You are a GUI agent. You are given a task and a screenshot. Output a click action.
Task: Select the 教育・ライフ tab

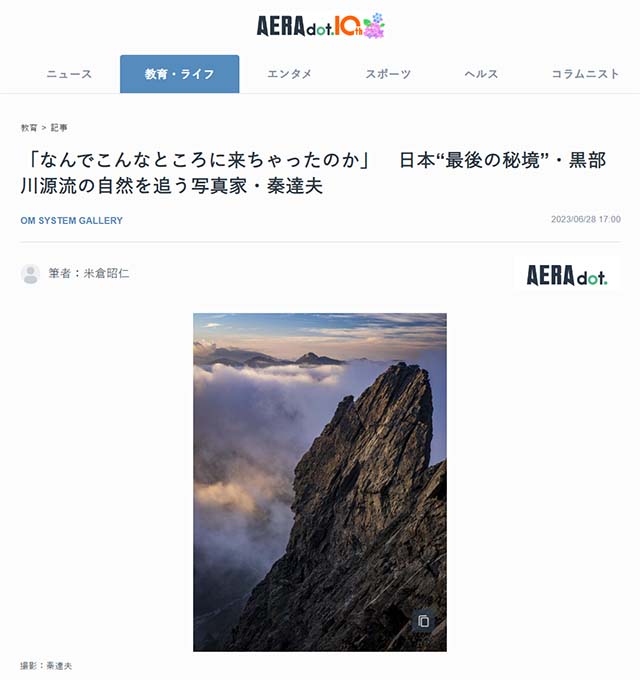click(180, 74)
